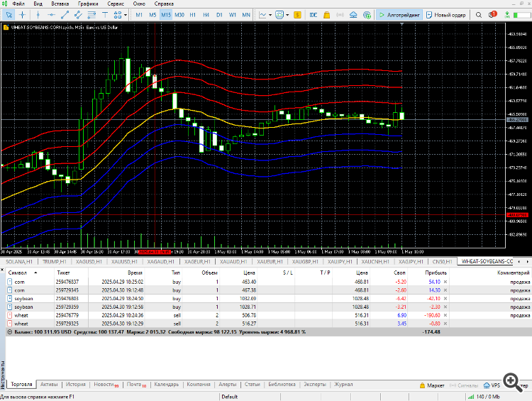
Task: Choose the Fibonacci retracement tool
Action: [92, 15]
